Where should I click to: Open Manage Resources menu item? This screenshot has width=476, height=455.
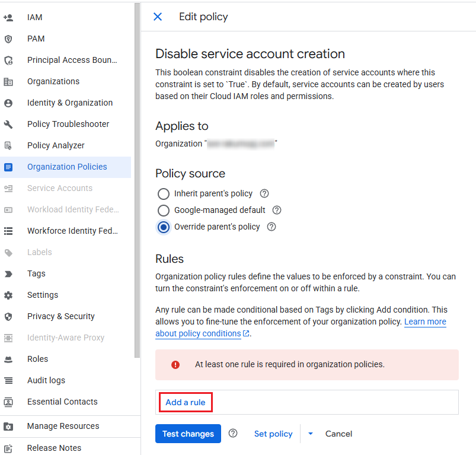coord(63,426)
